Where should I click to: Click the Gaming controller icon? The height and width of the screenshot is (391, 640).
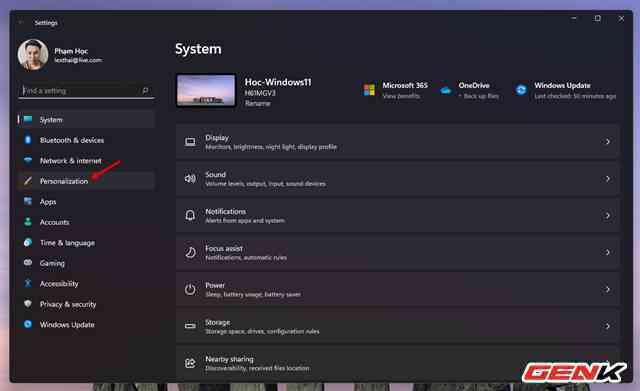click(28, 263)
